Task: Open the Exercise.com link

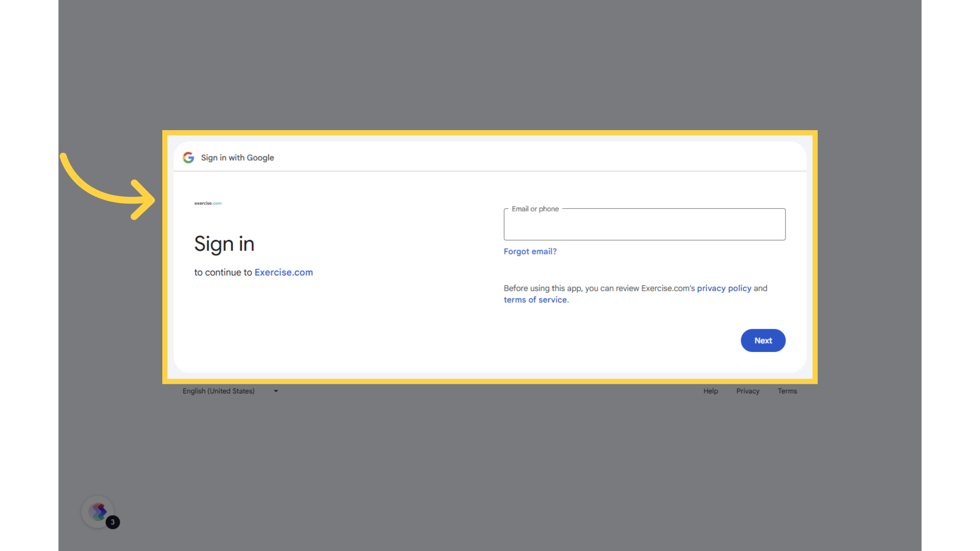Action: point(284,272)
